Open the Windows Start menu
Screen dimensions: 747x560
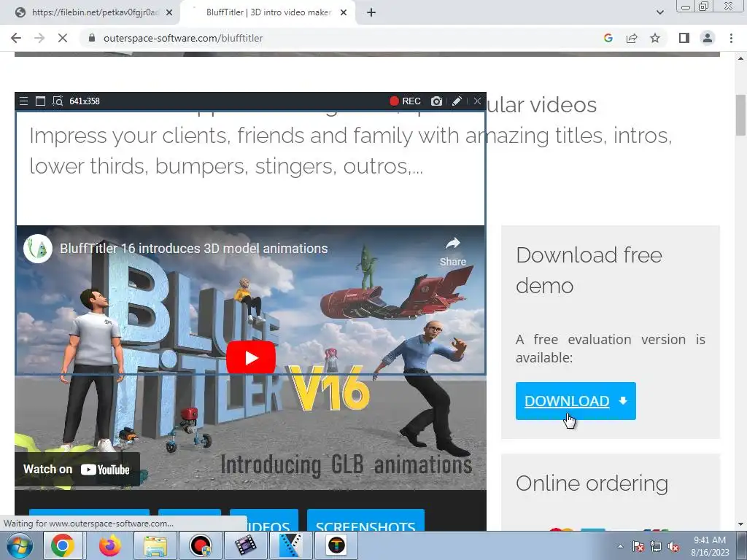coord(19,545)
